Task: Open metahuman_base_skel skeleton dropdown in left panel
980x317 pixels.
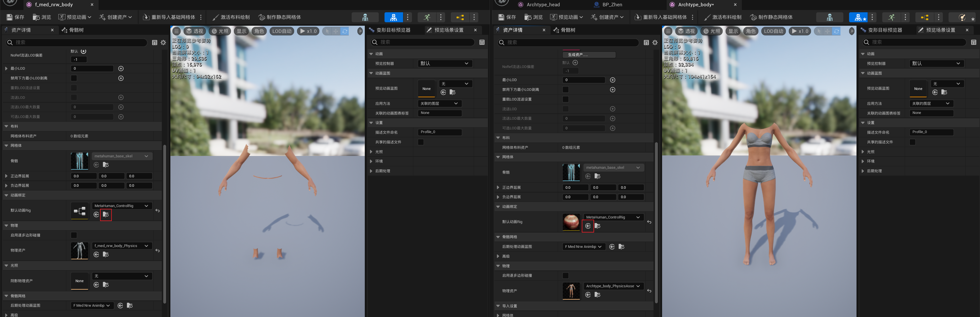Action: (122, 156)
